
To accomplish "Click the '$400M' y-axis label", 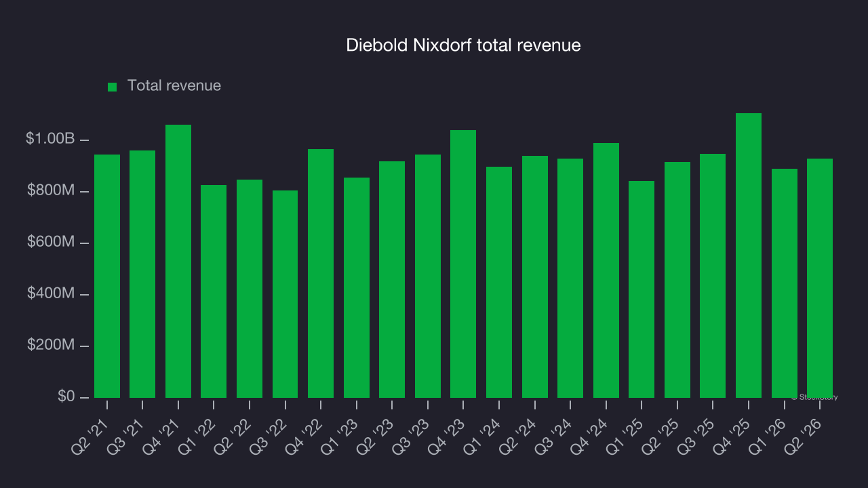I will coord(51,294).
